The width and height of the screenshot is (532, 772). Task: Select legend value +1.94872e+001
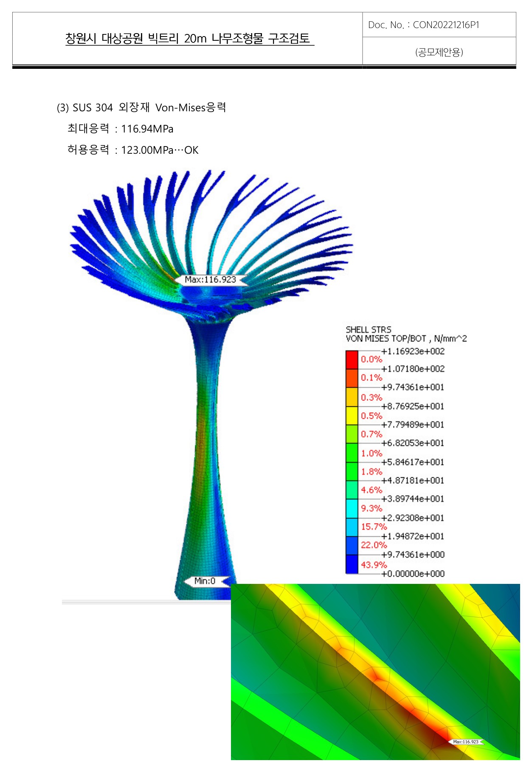click(413, 536)
